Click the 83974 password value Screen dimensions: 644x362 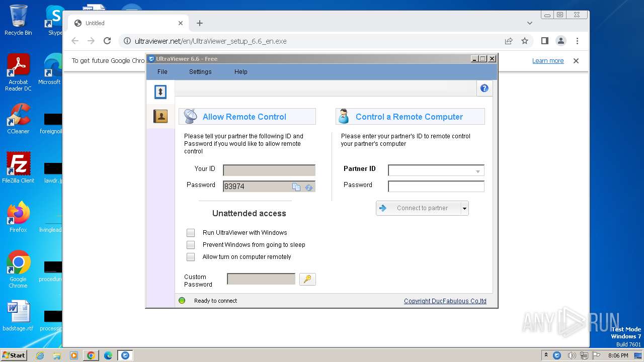click(x=234, y=187)
